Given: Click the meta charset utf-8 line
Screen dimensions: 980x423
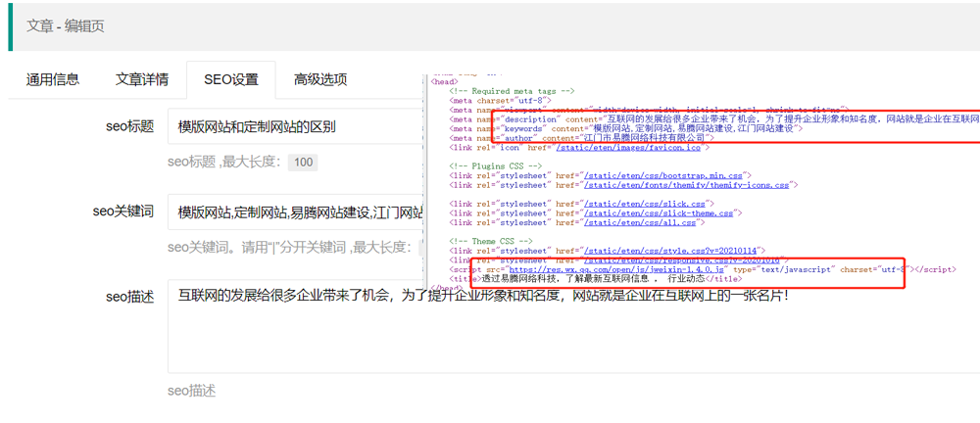Looking at the screenshot, I should [500, 100].
